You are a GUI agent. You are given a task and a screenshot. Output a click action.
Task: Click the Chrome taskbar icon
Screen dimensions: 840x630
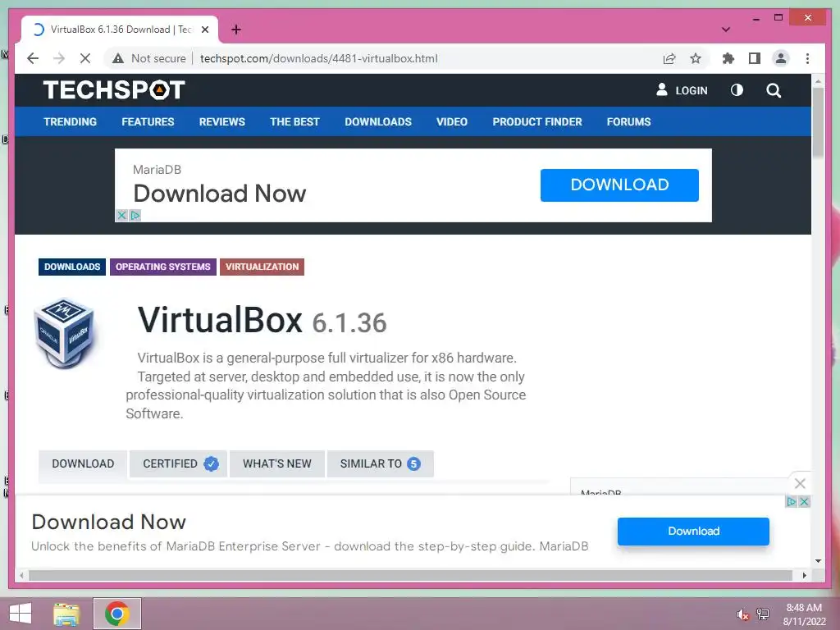[x=117, y=614]
